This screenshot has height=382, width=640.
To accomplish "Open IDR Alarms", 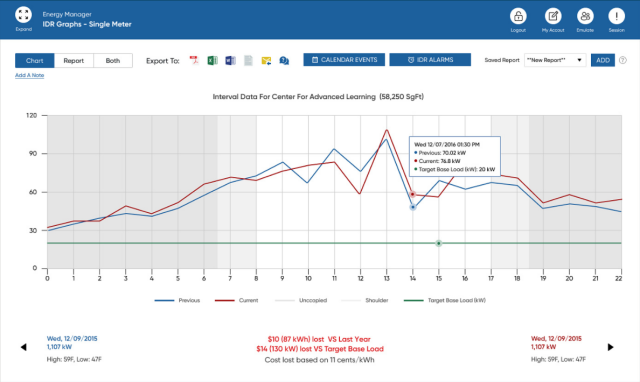I will [430, 60].
